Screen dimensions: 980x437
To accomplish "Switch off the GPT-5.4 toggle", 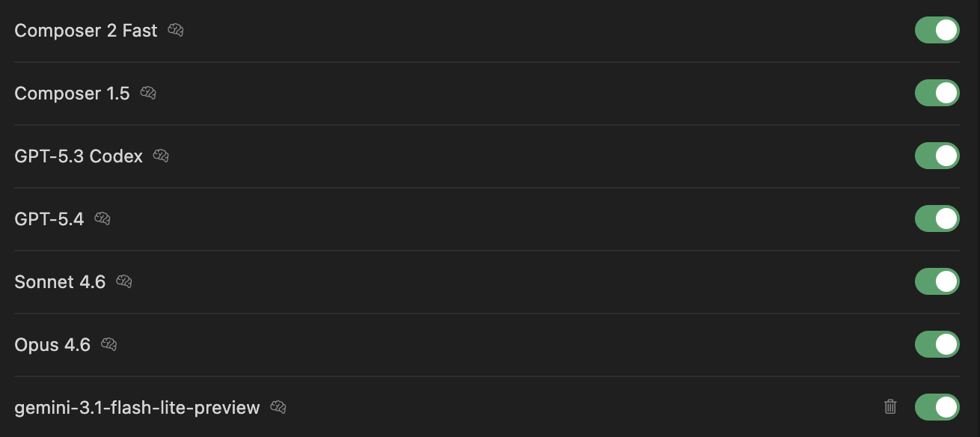I will (x=937, y=219).
